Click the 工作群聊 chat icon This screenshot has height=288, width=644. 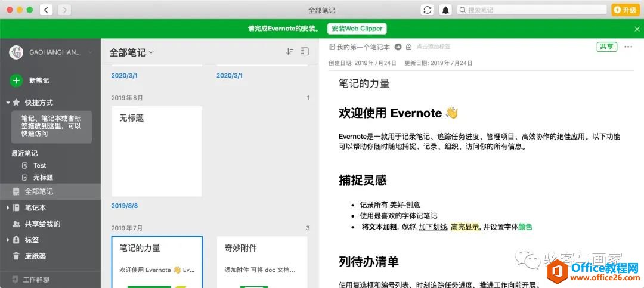(x=15, y=280)
